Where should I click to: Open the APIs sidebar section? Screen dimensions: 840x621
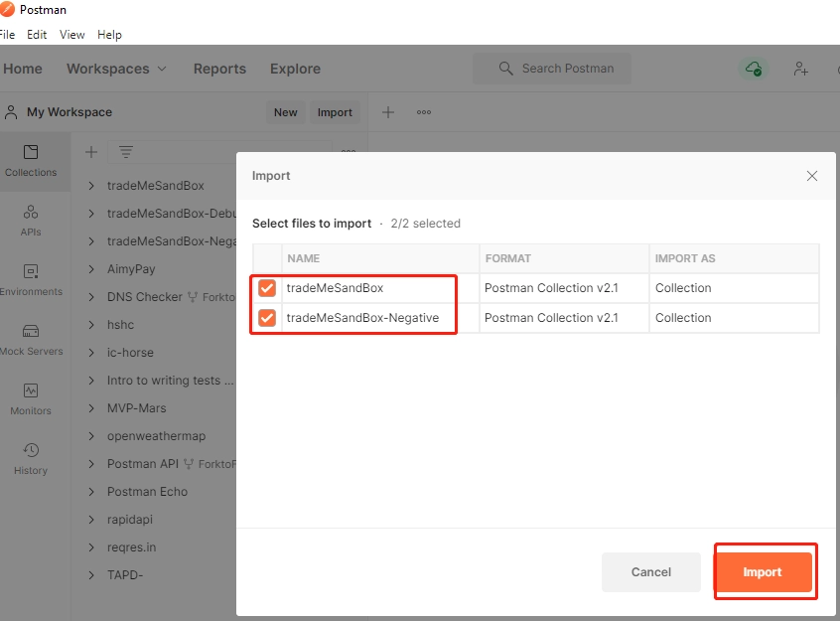click(31, 221)
